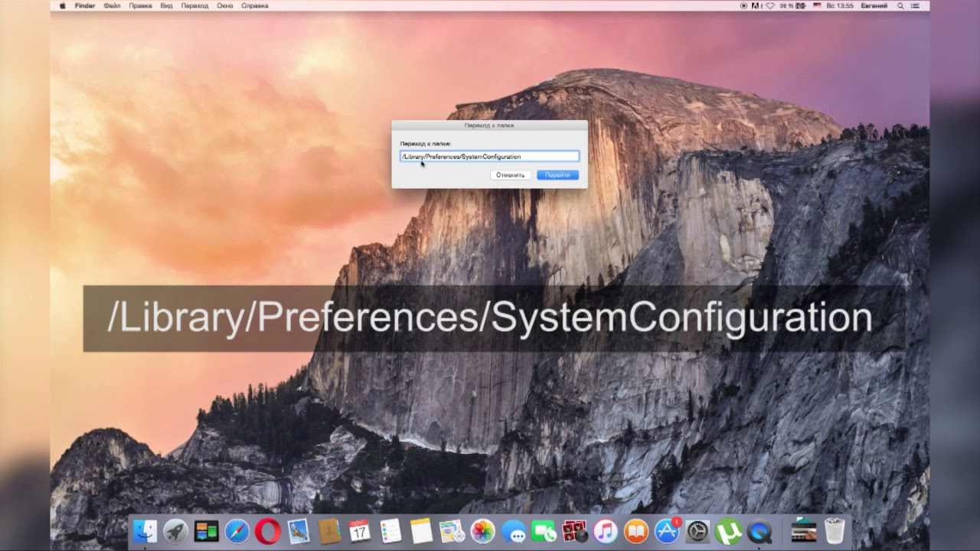Open Messages blue bubble icon
The height and width of the screenshot is (551, 980).
(x=514, y=530)
